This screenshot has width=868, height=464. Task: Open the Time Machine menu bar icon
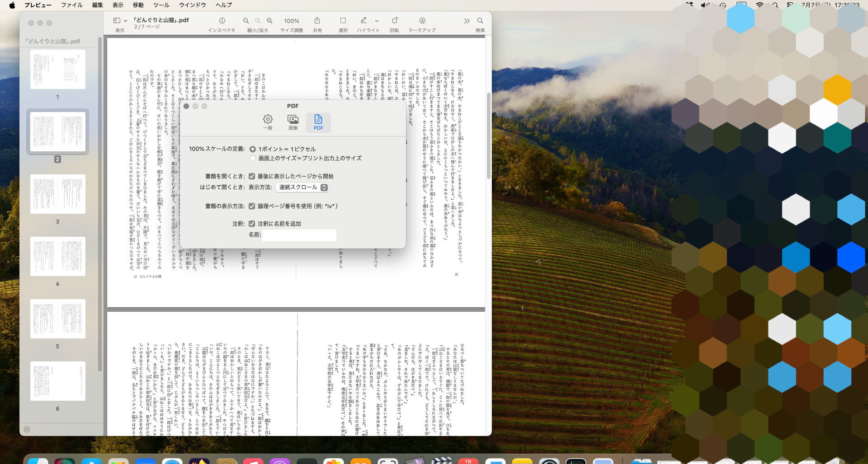pos(723,5)
